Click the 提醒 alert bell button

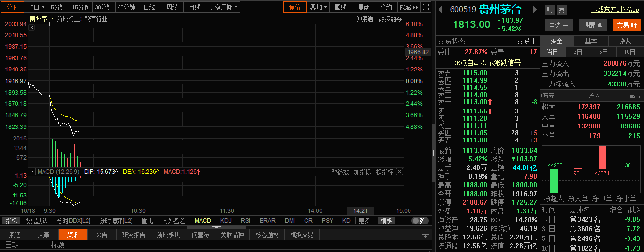coord(592,25)
